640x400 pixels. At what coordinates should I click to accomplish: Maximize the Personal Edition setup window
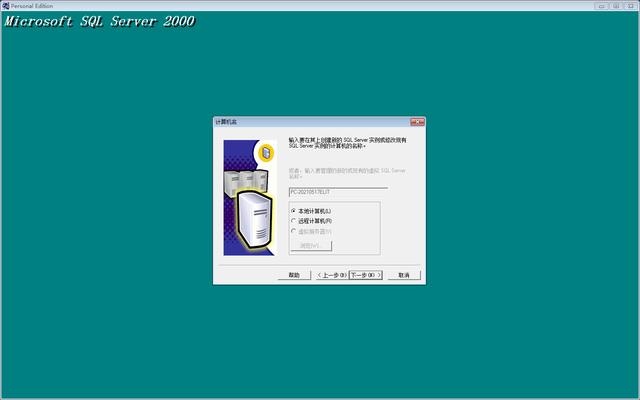pos(616,6)
